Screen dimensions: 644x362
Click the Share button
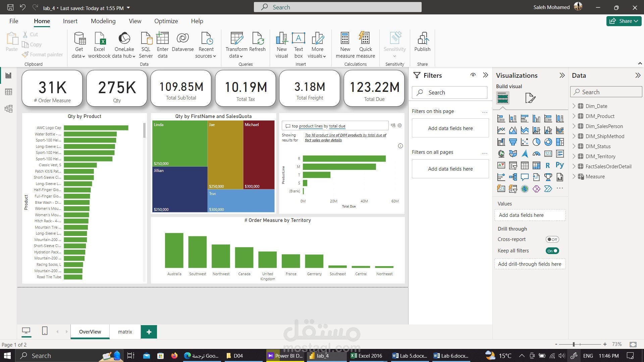[624, 21]
